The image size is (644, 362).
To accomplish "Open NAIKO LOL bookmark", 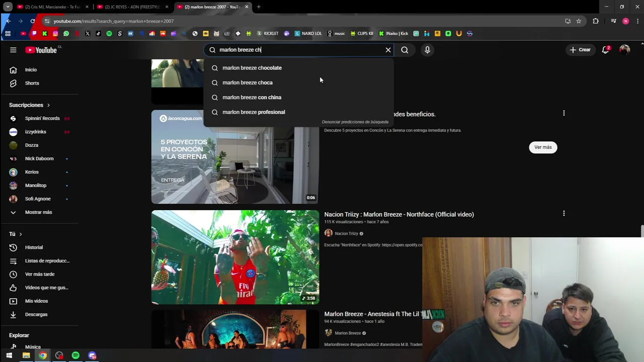I will [308, 34].
